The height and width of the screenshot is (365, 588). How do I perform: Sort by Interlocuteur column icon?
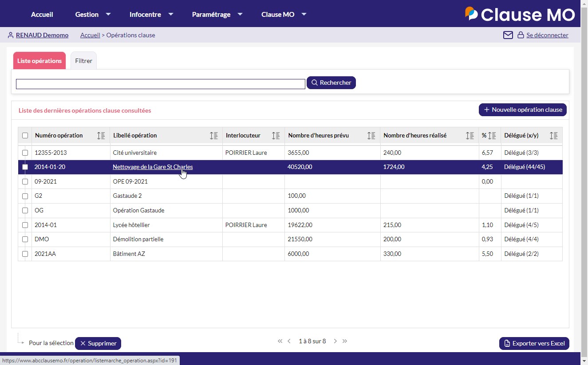coord(276,136)
